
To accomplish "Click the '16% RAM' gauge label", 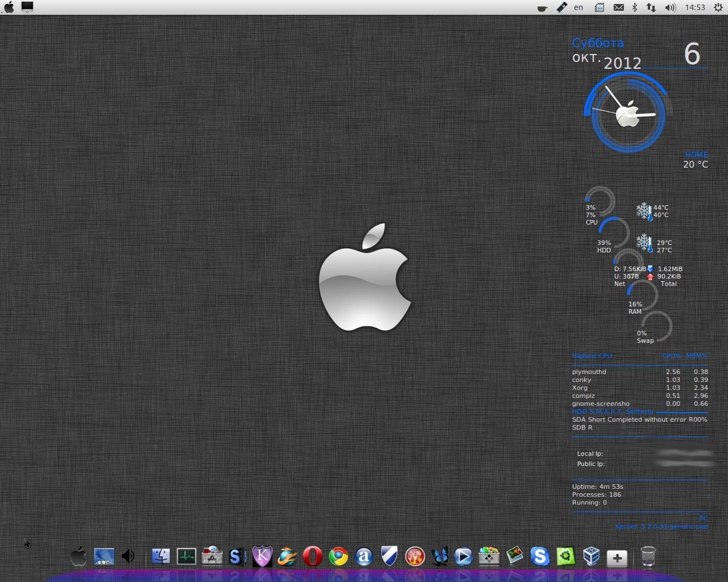I will point(635,308).
